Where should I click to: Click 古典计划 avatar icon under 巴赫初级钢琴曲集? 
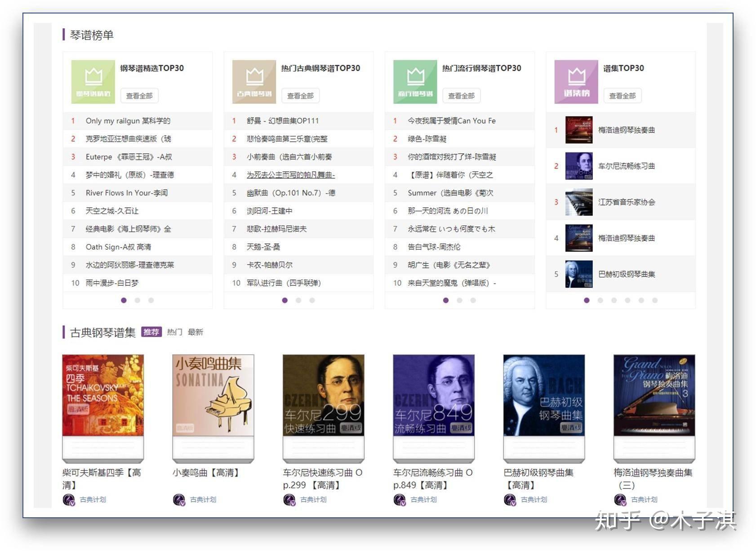pyautogui.click(x=510, y=499)
